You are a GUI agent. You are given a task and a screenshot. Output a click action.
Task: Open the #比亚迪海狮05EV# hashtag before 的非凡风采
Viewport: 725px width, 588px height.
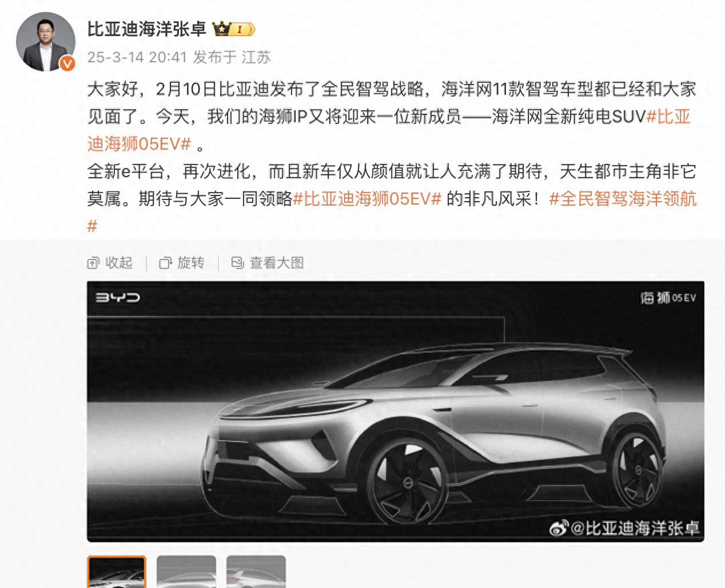(x=367, y=199)
